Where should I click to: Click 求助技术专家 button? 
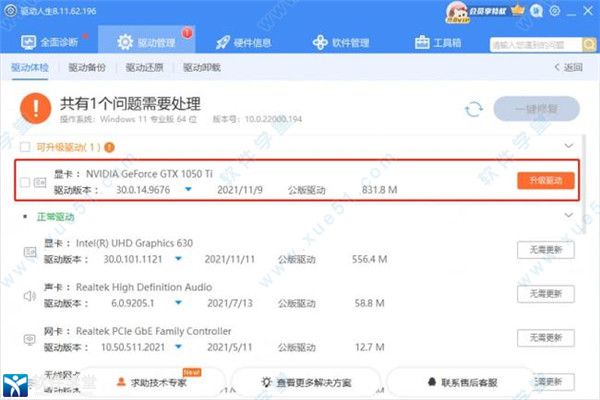click(153, 382)
